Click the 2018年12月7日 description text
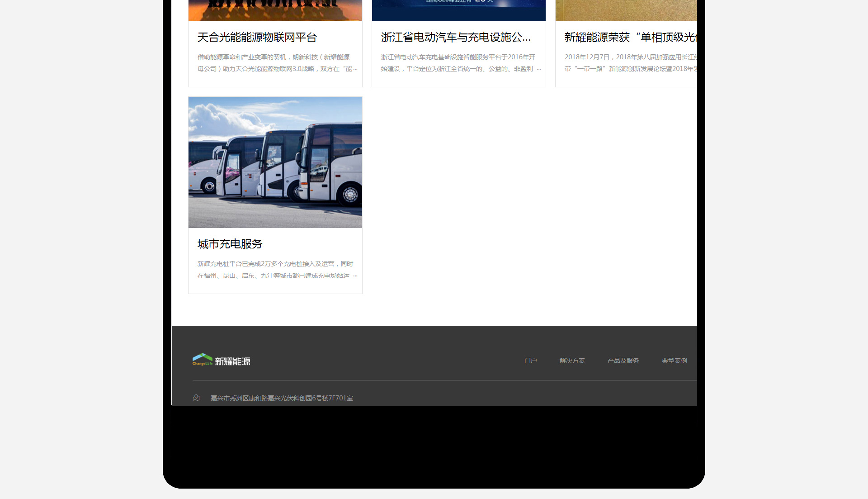868x499 pixels. click(x=631, y=63)
